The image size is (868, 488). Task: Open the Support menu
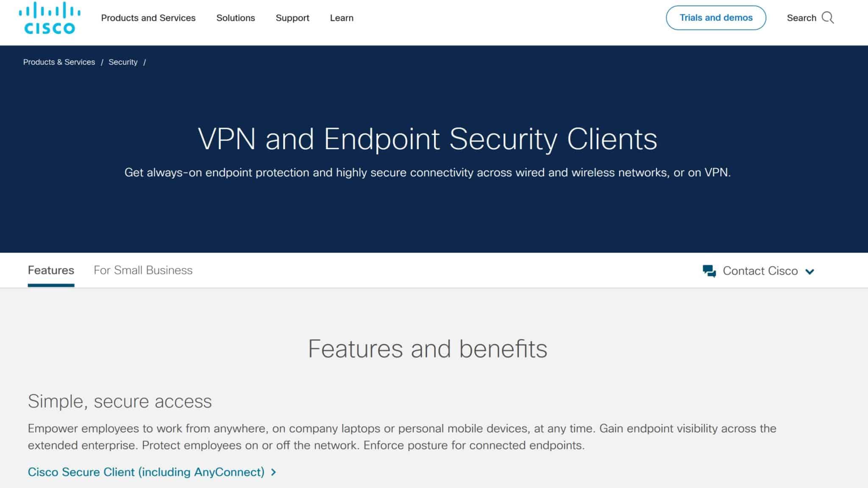point(292,18)
